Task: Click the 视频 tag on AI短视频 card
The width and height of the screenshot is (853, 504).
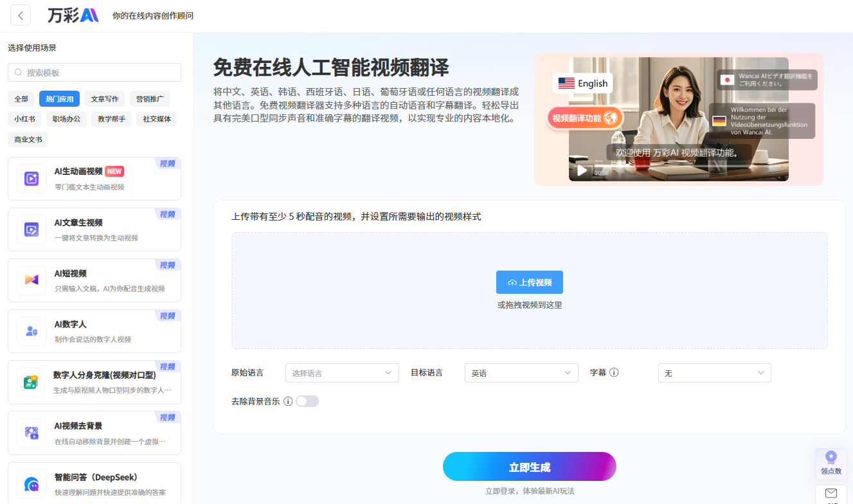Action: [x=168, y=265]
